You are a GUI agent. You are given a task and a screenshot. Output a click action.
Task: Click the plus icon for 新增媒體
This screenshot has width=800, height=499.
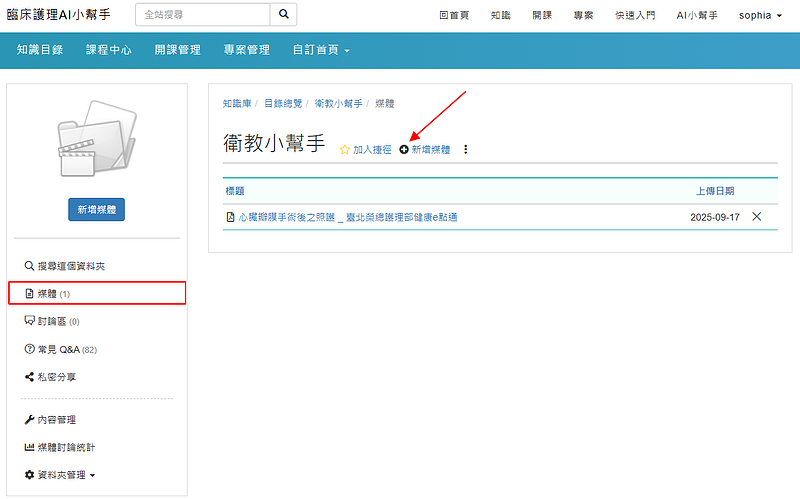pos(404,150)
